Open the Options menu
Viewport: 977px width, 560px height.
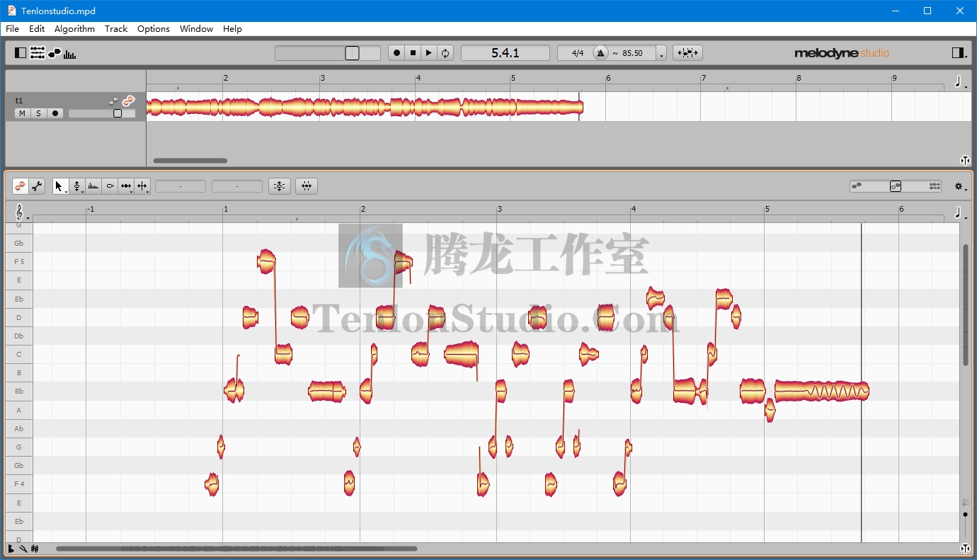coord(154,29)
